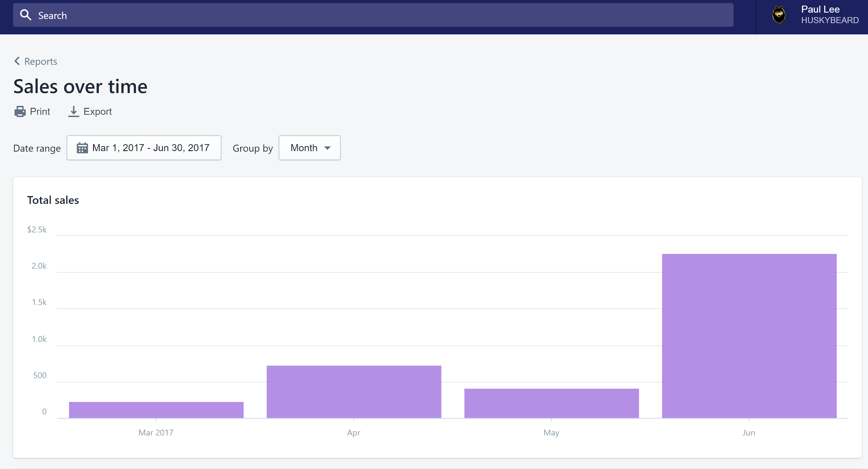Screen dimensions: 868x469
Task: Click the calendar icon in date range
Action: 82,148
